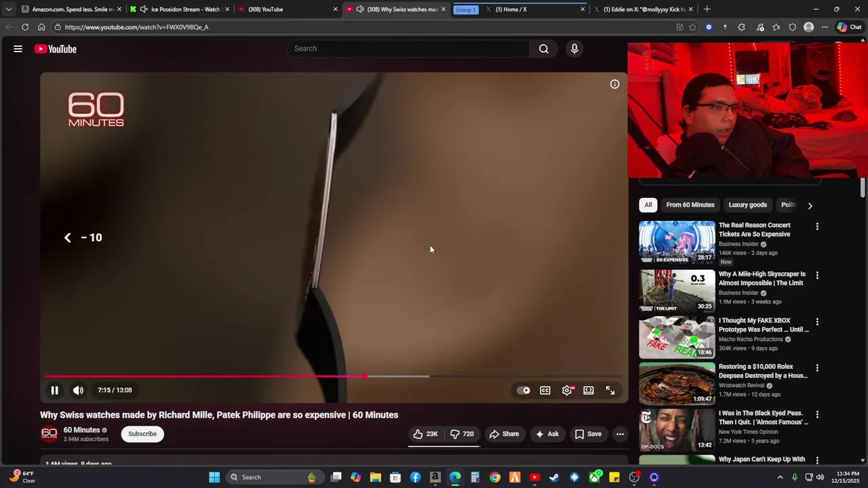Toggle closed captions in the player
Viewport: 868px width, 488px height.
coord(545,390)
